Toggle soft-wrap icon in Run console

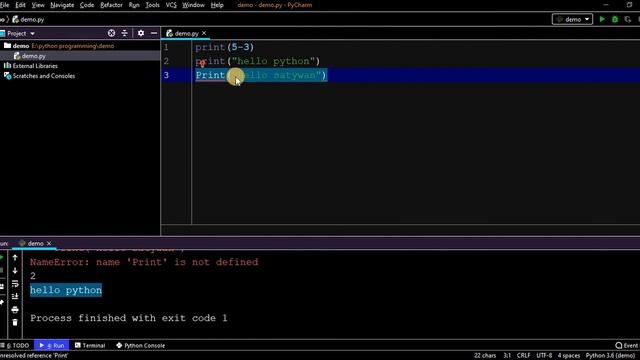pos(15,284)
